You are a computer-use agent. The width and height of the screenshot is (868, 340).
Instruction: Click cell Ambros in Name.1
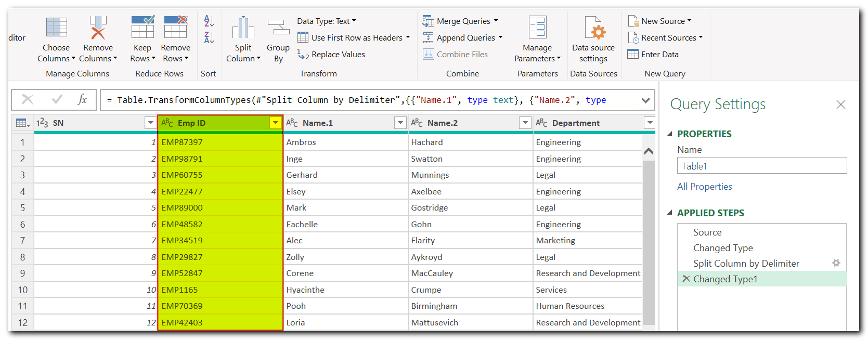(346, 142)
